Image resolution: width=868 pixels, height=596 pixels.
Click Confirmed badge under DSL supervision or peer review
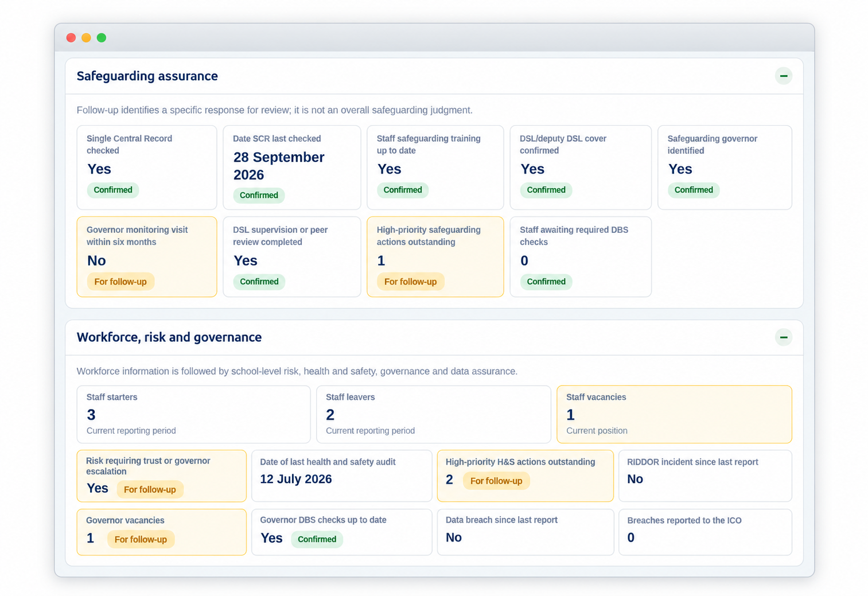tap(259, 282)
